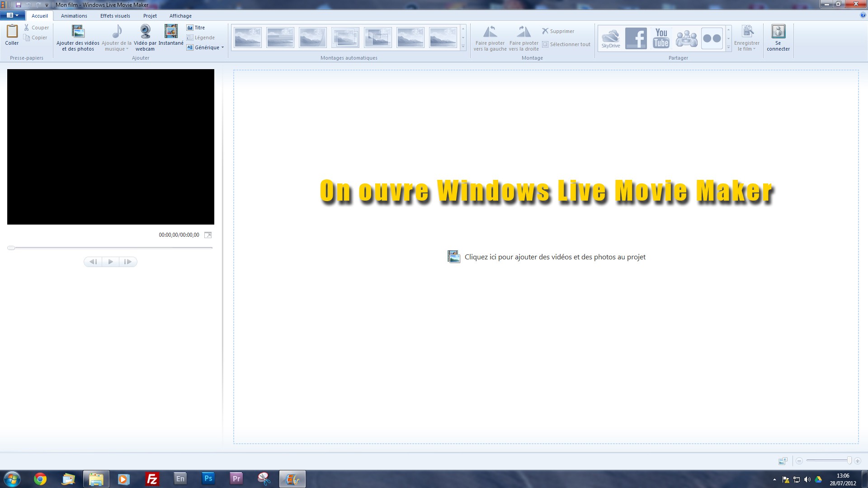Change thumbnail size icon in status bar

(x=783, y=461)
